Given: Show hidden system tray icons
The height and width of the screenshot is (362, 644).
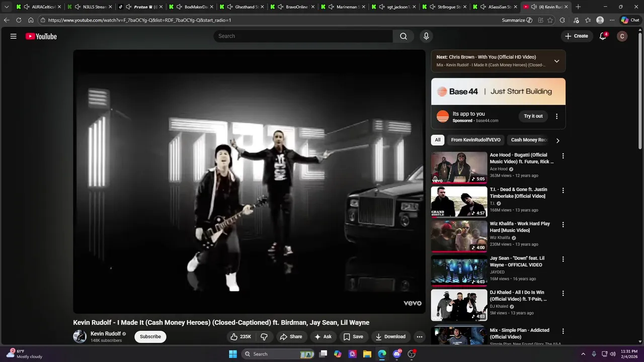Looking at the screenshot, I should 583,354.
